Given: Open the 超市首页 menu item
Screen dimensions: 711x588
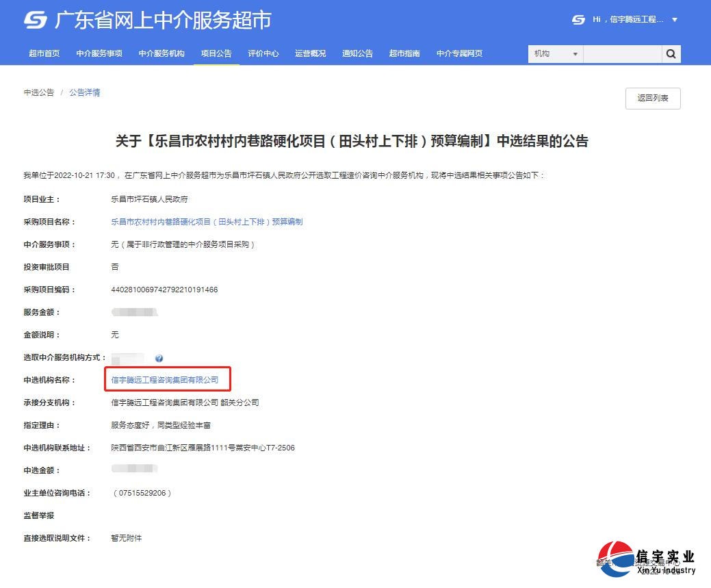Looking at the screenshot, I should pos(44,53).
